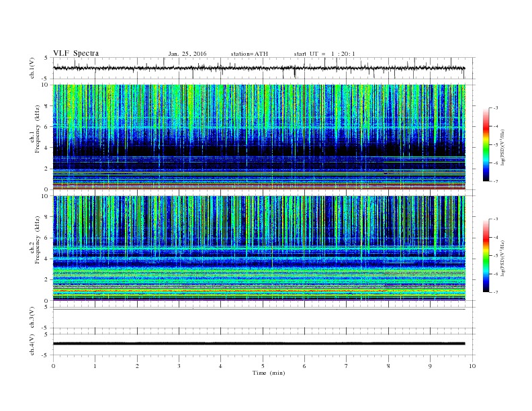This screenshot has width=532, height=411.
Task: Click time axis tick label "7"
Action: (346, 366)
